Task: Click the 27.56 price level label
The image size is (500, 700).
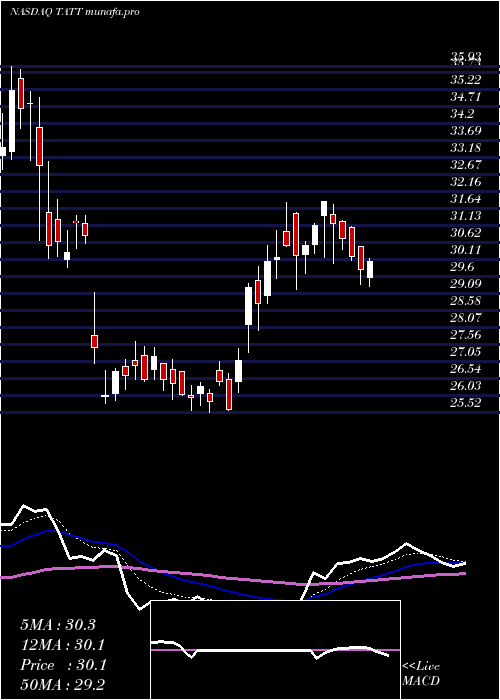Action: click(466, 334)
